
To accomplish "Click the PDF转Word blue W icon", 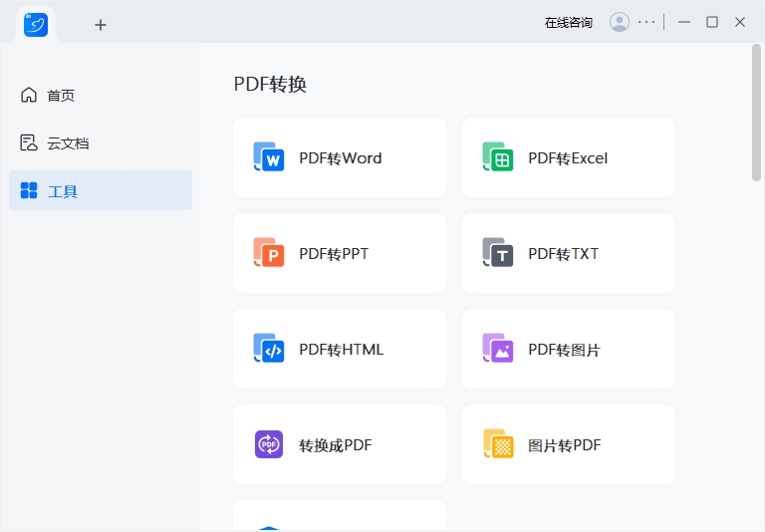I will coord(269,157).
